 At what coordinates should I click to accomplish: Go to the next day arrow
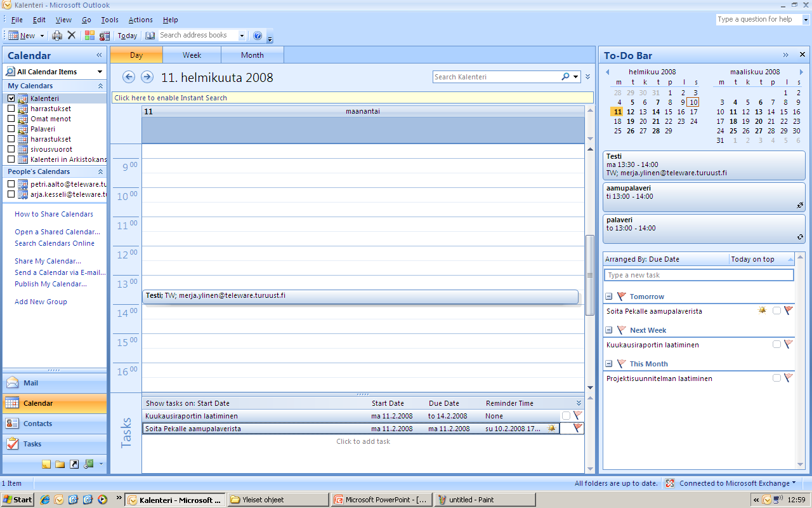coord(147,77)
